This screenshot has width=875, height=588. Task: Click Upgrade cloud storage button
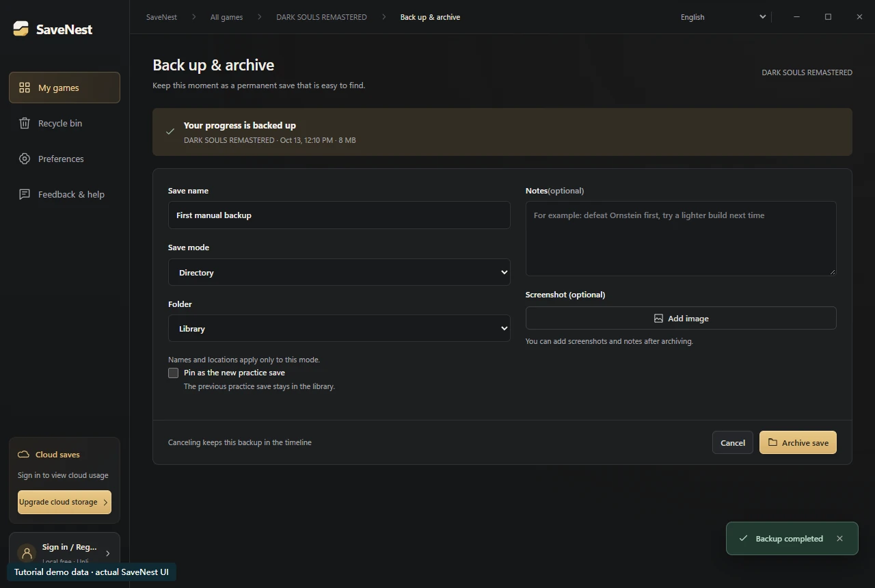pos(64,502)
